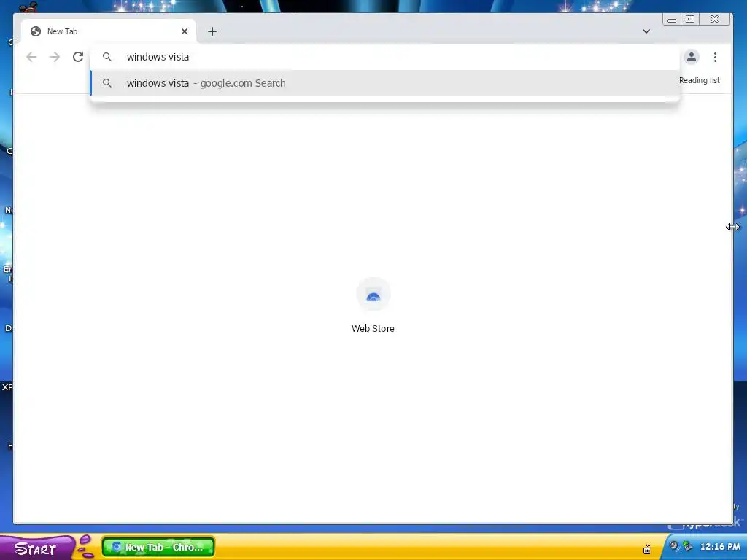Screen dimensions: 747x560
Task: Click the globe favicon on New Tab
Action: 35,31
